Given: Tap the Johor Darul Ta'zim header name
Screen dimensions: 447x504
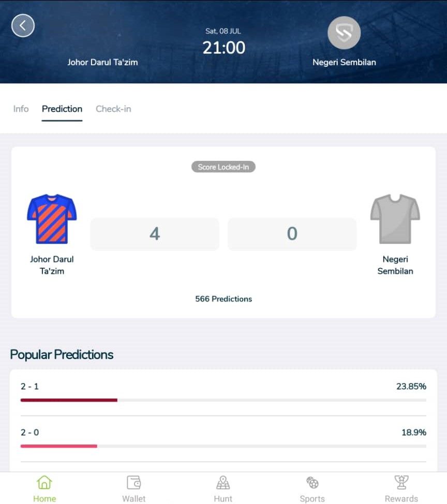Looking at the screenshot, I should click(102, 62).
